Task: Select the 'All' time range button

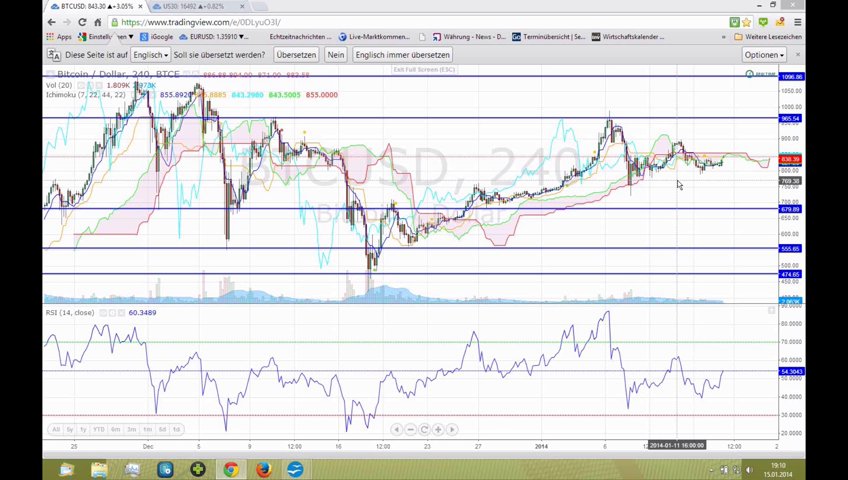Action: [56, 429]
